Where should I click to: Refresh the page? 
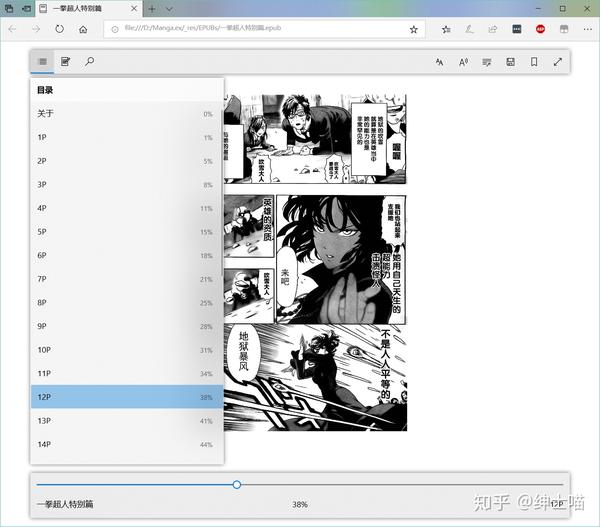pos(59,29)
